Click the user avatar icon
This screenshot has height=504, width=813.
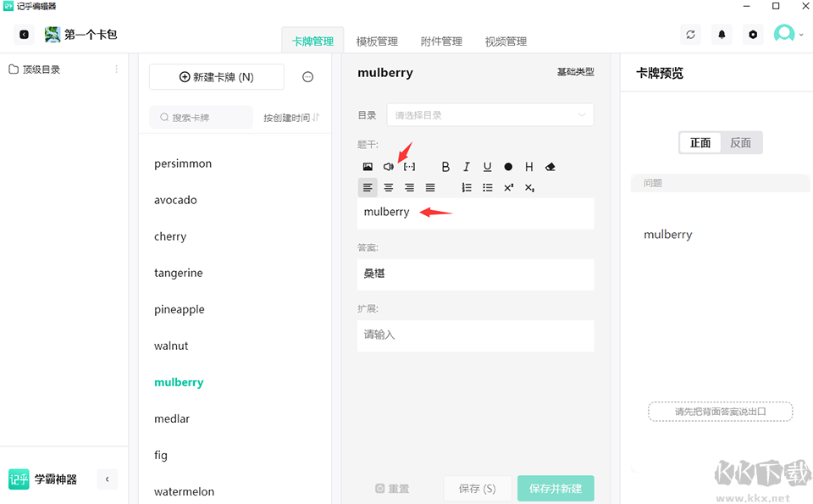point(784,34)
